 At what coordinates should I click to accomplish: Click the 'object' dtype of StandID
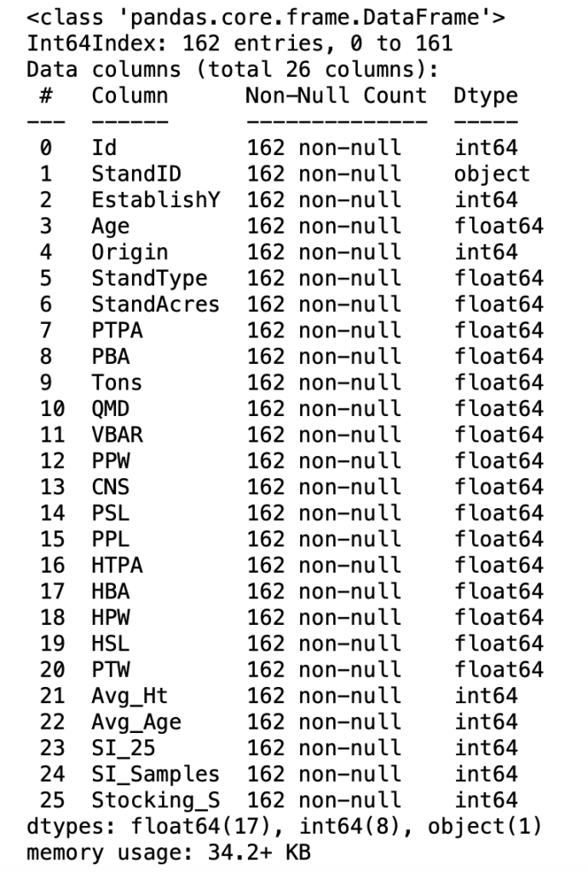tap(493, 174)
